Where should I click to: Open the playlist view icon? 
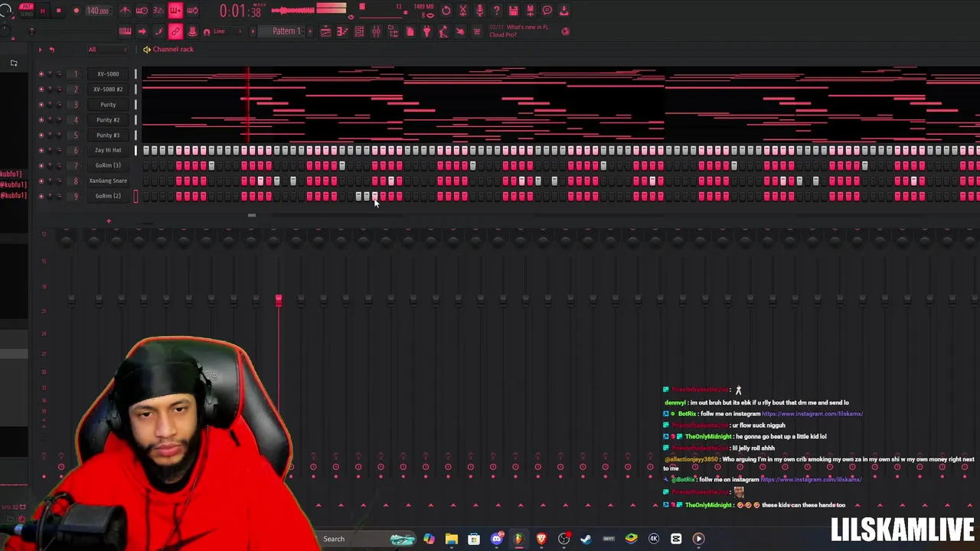click(325, 31)
